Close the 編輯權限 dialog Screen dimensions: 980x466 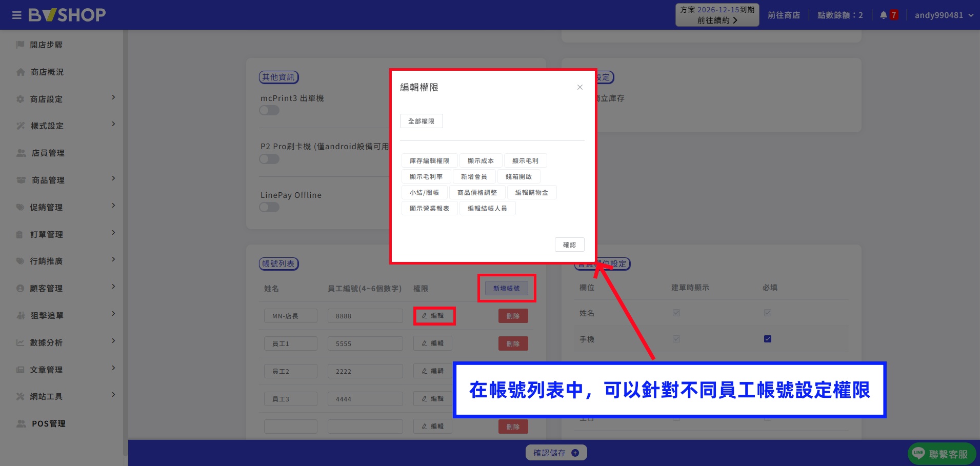[x=580, y=87]
